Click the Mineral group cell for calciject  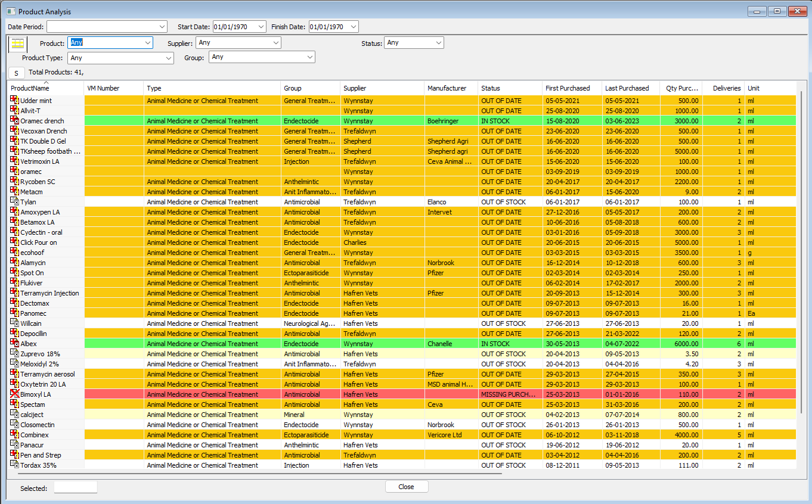tap(311, 415)
